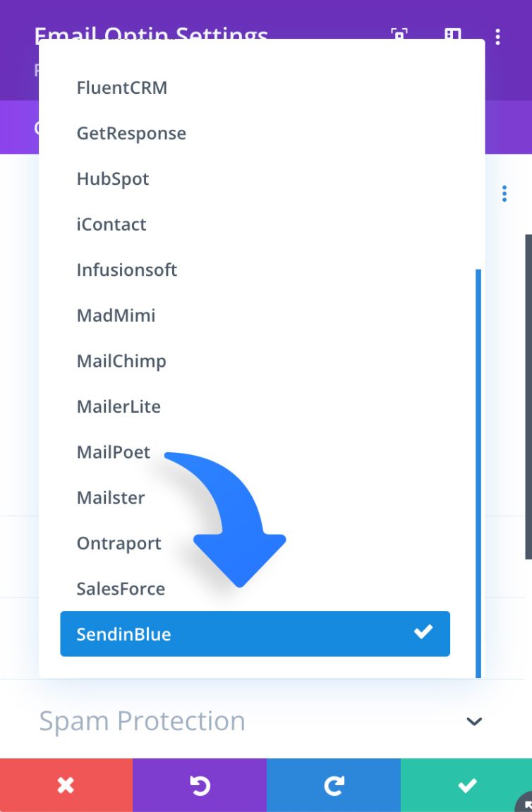The image size is (532, 812).
Task: Select MailPoet in the provider list
Action: tap(113, 452)
